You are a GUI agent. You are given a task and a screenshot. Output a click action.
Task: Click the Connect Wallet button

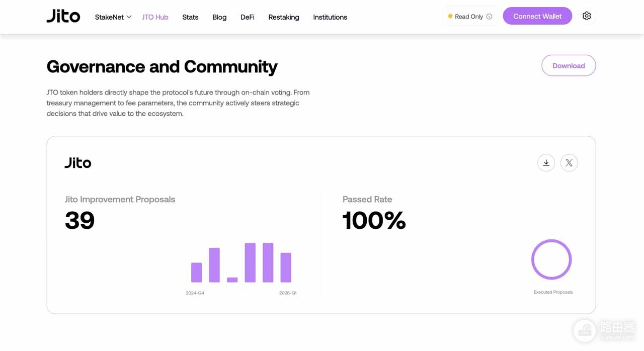coord(537,16)
